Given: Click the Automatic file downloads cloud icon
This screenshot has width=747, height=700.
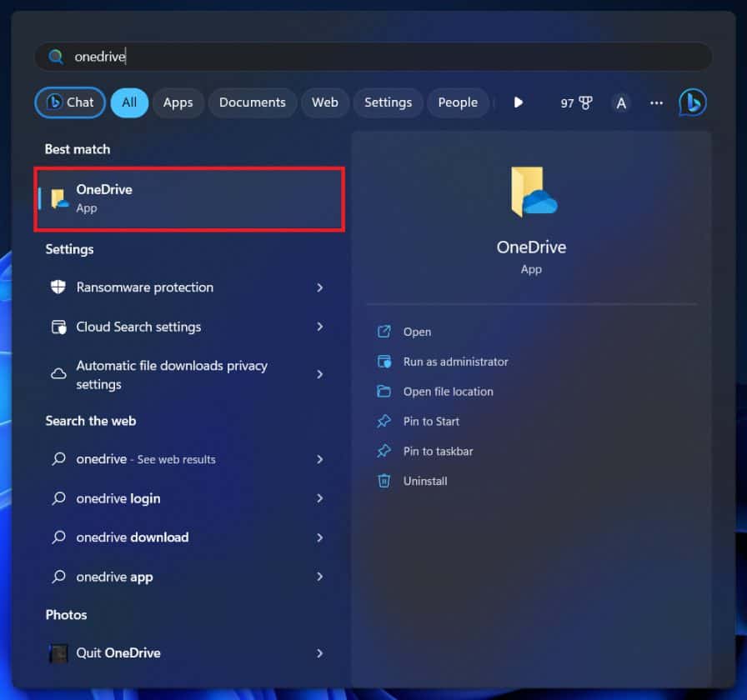Looking at the screenshot, I should (x=58, y=374).
